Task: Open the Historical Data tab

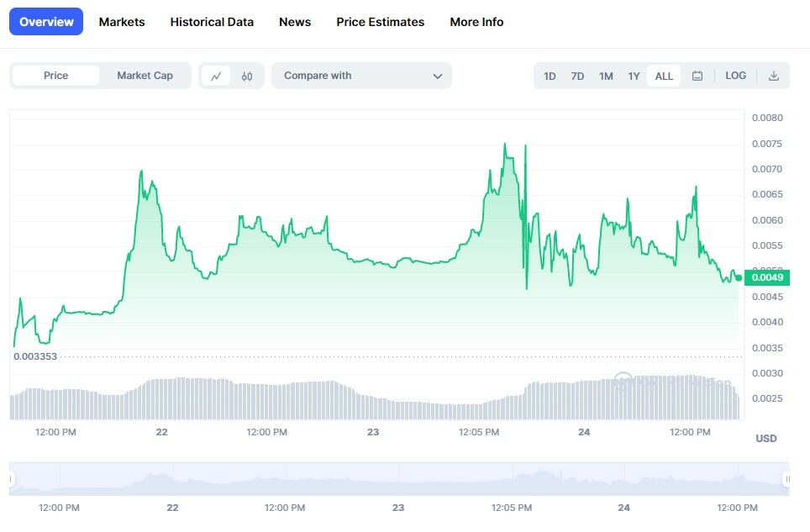Action: pyautogui.click(x=212, y=22)
